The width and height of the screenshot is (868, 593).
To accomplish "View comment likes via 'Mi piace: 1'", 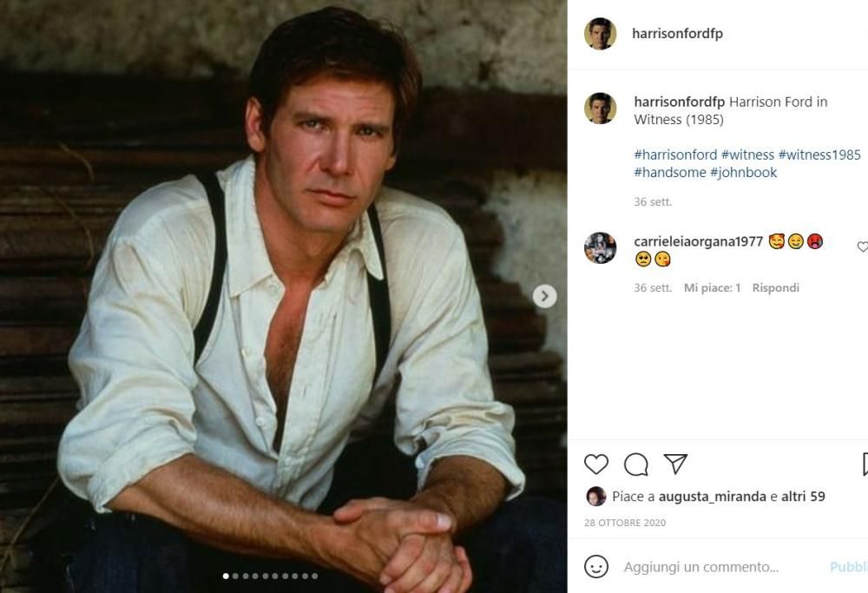I will pos(712,287).
